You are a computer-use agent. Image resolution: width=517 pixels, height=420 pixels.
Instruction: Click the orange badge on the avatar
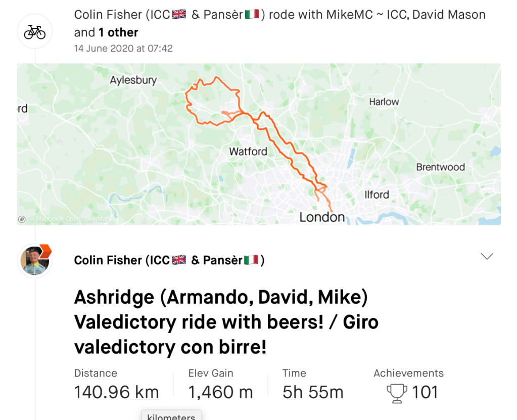pos(45,250)
